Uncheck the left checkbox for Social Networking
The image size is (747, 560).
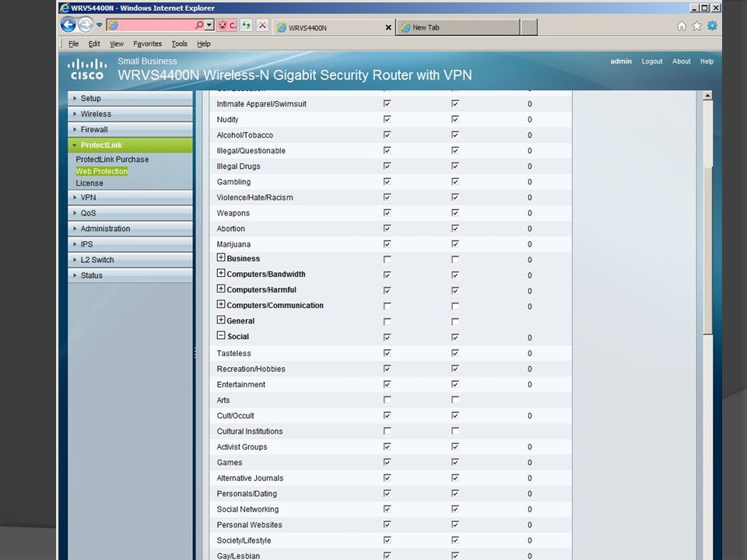(387, 509)
